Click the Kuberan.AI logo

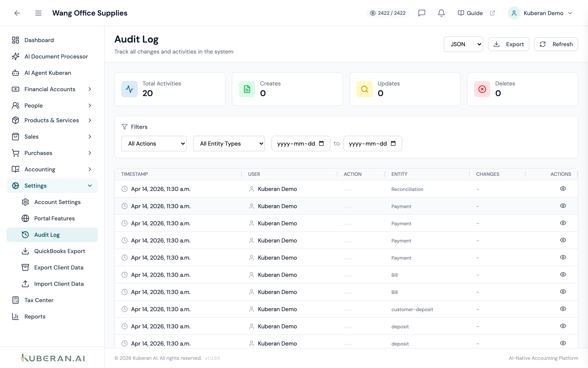[52, 358]
